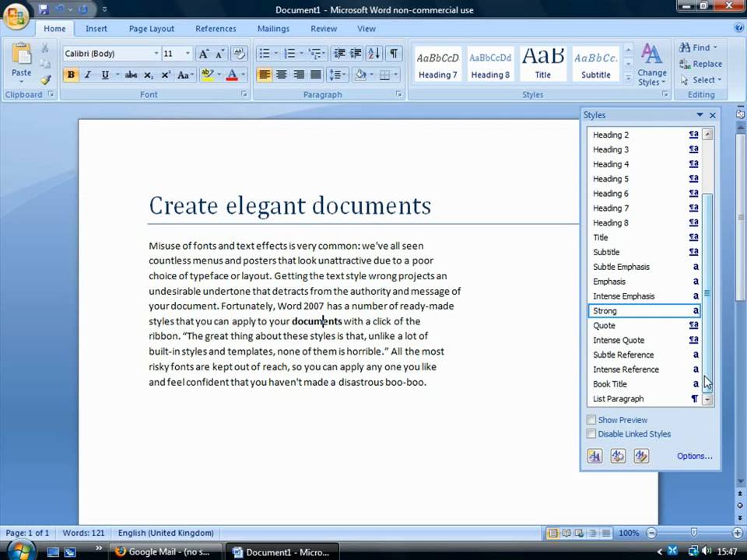Apply italic formatting from the ribbon
The width and height of the screenshot is (747, 560).
click(88, 75)
